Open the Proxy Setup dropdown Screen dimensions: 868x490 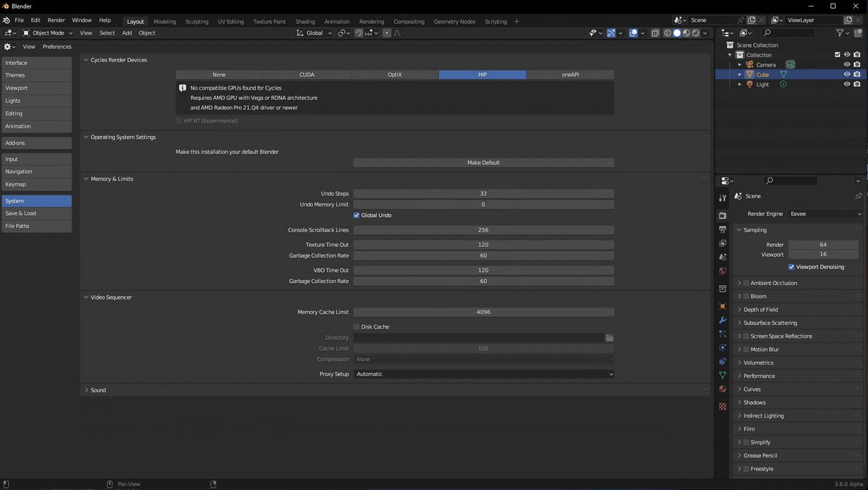click(x=484, y=374)
